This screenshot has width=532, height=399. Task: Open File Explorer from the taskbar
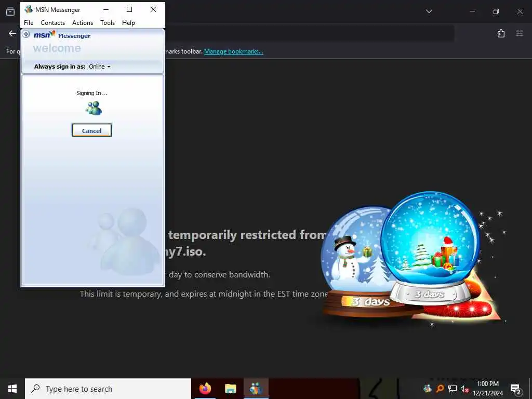pyautogui.click(x=230, y=389)
